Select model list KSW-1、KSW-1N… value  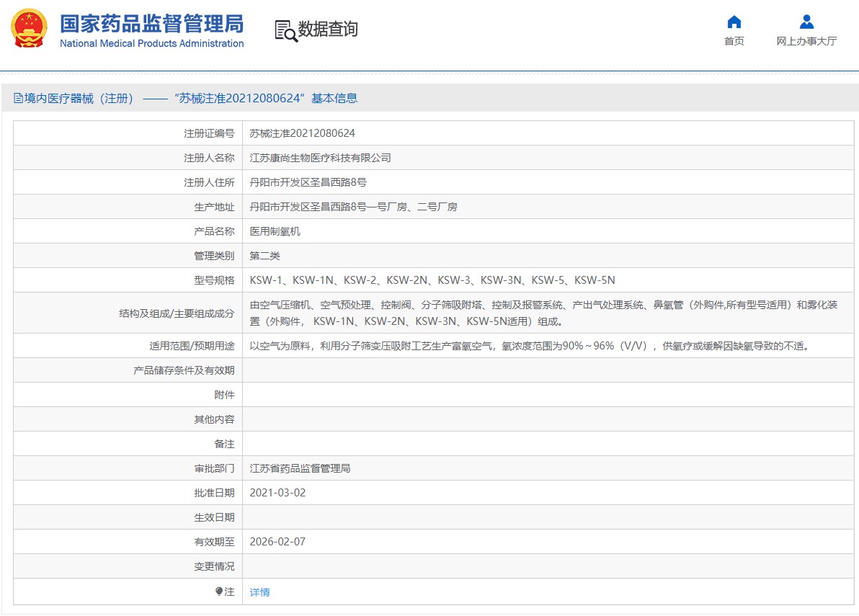coord(432,280)
